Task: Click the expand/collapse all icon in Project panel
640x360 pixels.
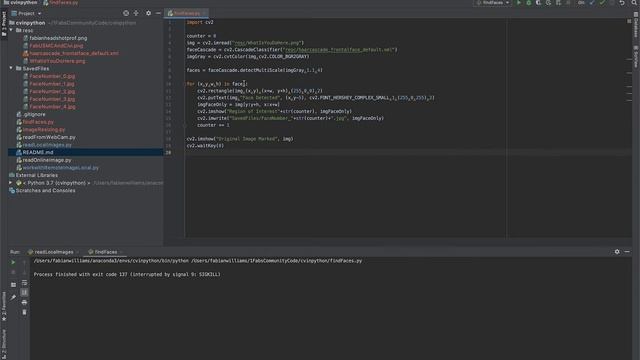Action: 136,13
